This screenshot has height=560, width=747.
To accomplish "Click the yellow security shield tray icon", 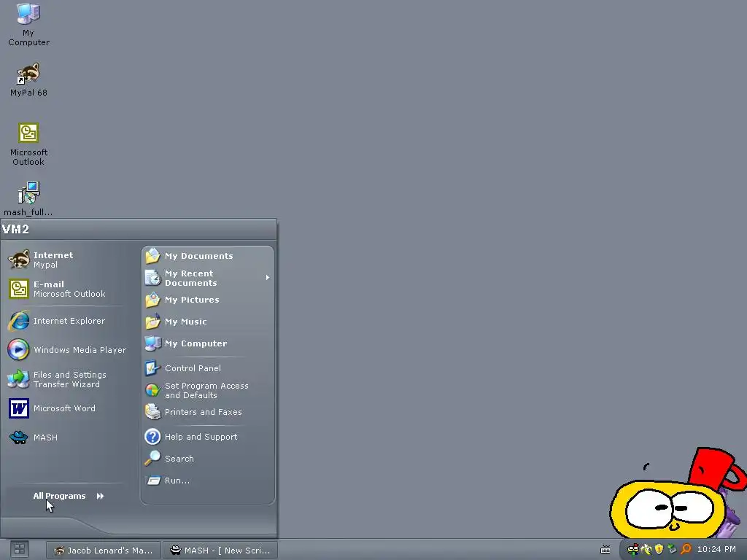I will pos(659,550).
